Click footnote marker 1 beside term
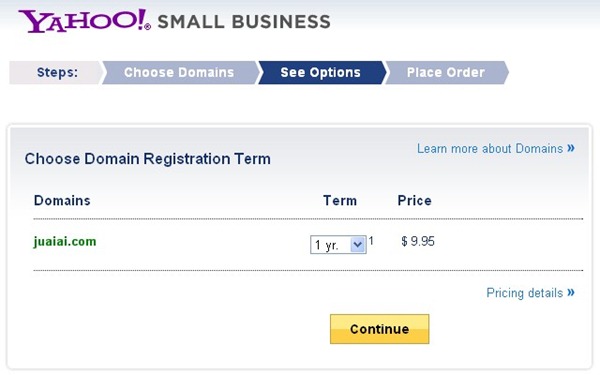 pos(371,241)
